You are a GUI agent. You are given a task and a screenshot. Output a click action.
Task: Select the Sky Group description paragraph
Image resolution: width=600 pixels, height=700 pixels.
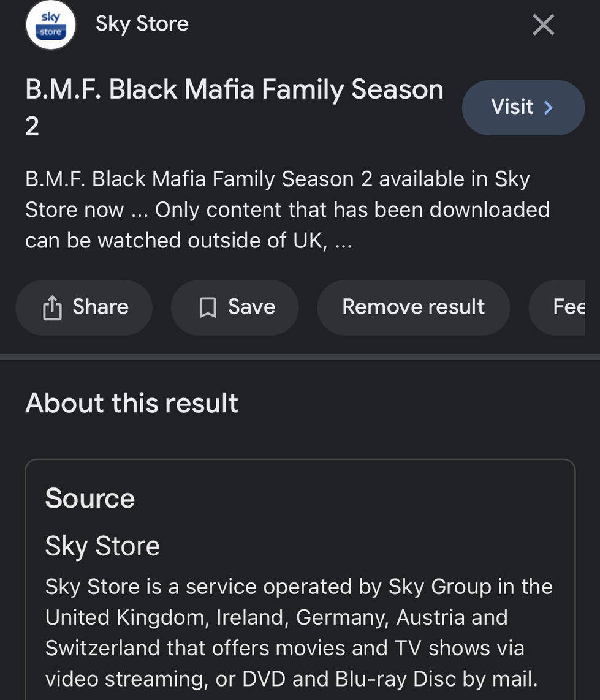299,632
